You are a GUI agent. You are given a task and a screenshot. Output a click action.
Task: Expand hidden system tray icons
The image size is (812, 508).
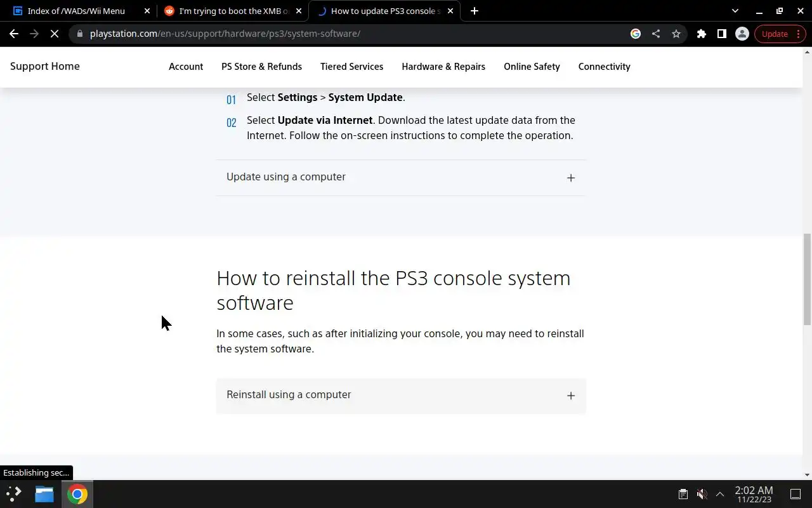pos(720,494)
